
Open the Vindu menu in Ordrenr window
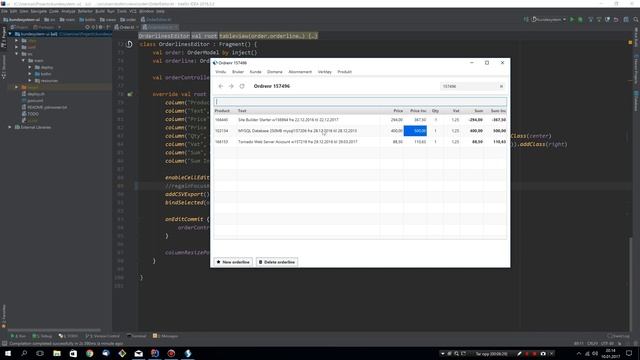coord(220,72)
